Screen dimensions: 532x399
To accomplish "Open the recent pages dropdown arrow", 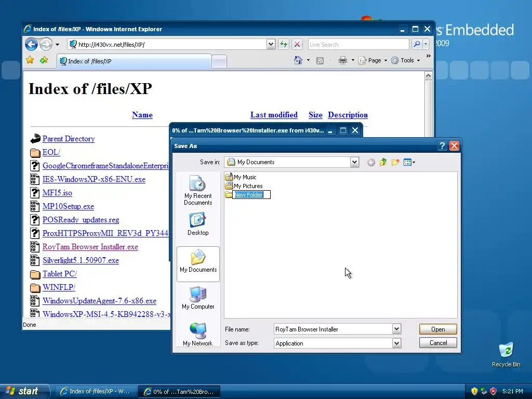I will pos(57,45).
